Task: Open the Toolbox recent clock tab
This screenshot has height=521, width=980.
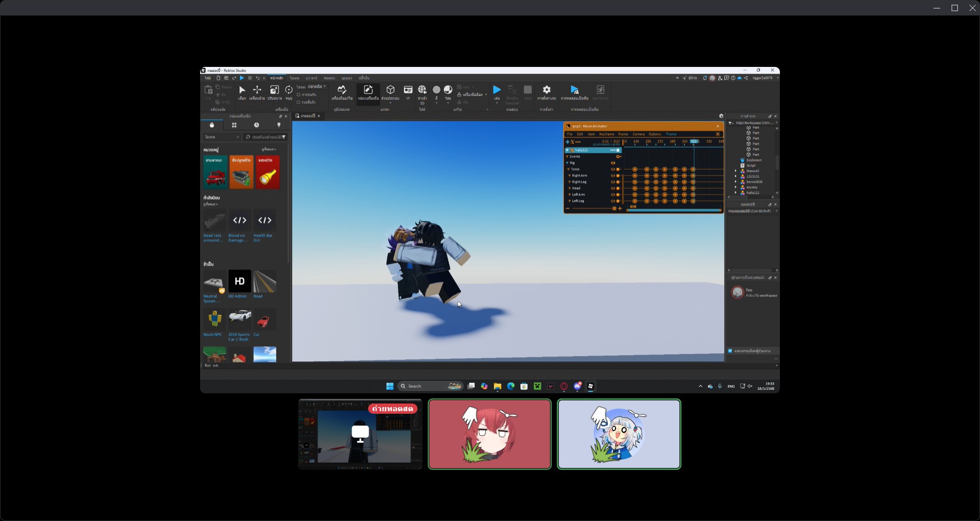Action: [x=257, y=125]
